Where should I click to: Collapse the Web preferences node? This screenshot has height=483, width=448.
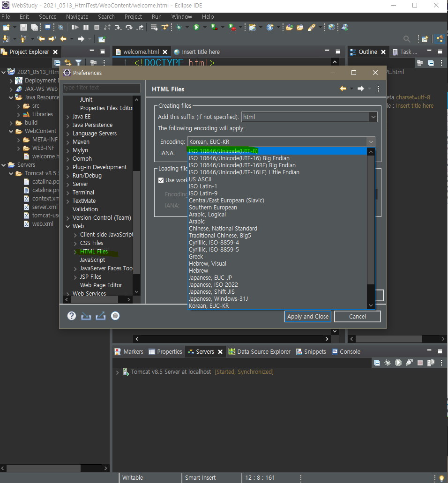pos(68,226)
